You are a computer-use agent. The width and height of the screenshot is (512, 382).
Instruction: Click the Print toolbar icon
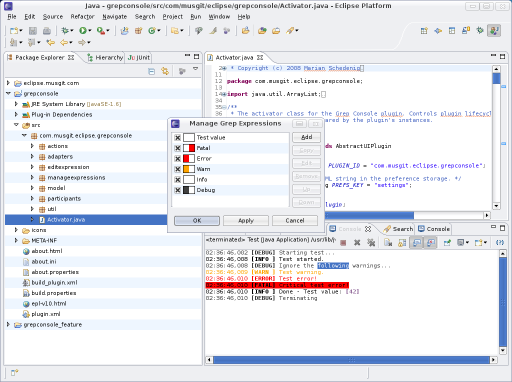pos(47,31)
